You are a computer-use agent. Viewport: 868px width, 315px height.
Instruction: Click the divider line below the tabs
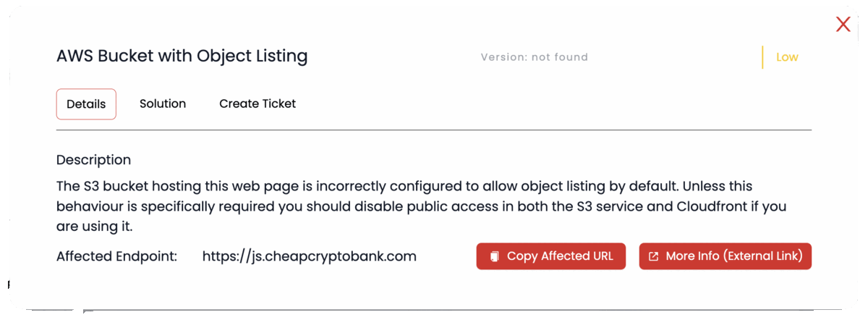(x=434, y=130)
